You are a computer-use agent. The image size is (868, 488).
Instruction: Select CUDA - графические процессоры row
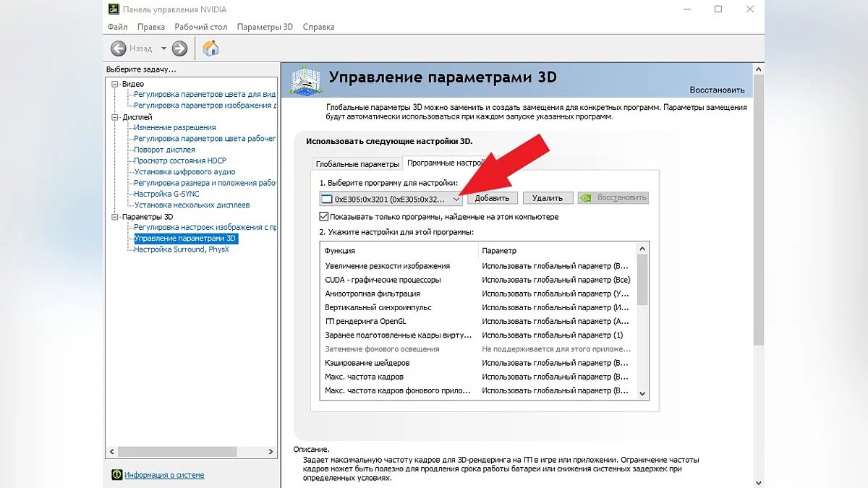[x=478, y=280]
